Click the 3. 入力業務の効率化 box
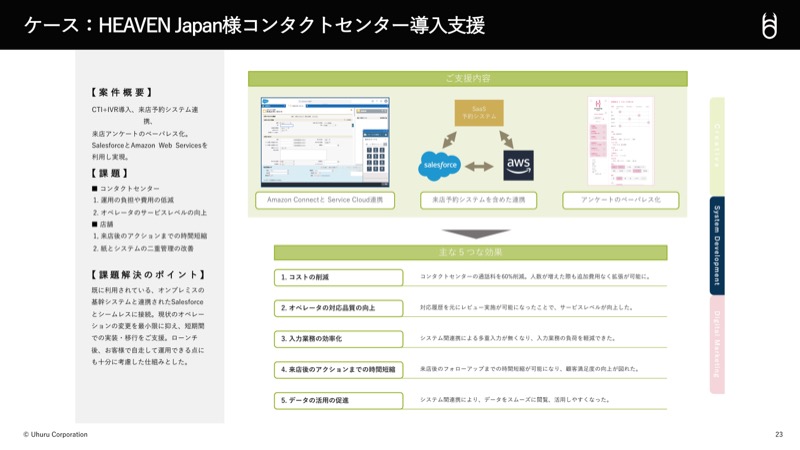The image size is (800, 450). (x=338, y=339)
